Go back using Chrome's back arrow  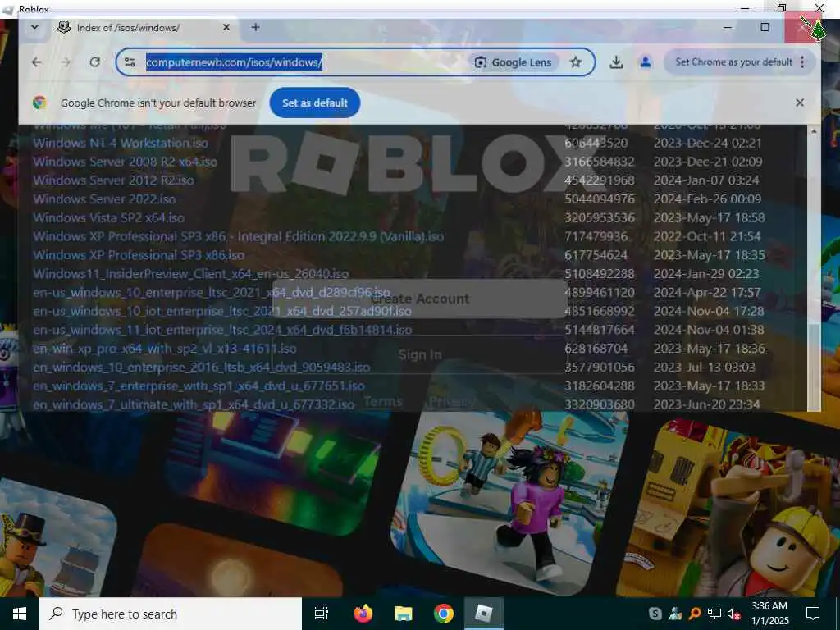(x=36, y=62)
